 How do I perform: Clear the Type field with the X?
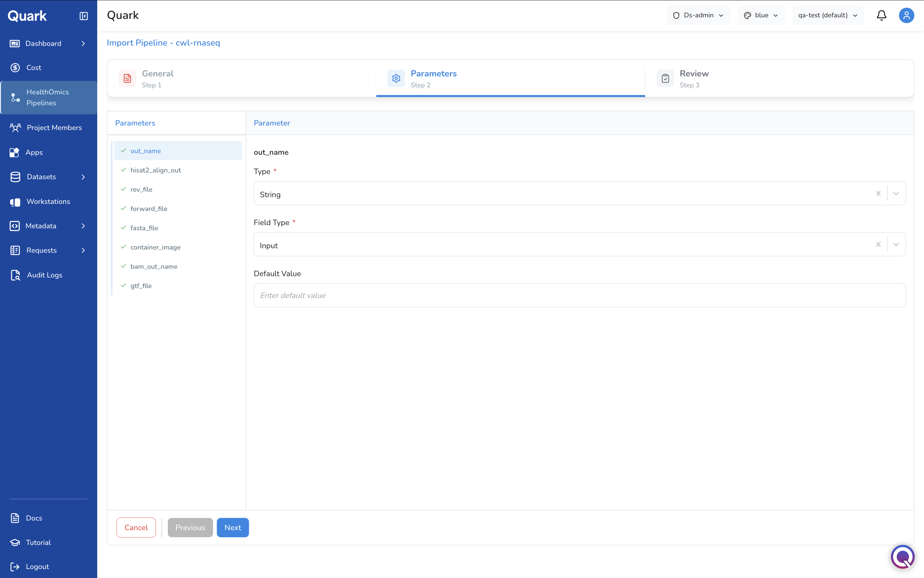click(x=878, y=193)
